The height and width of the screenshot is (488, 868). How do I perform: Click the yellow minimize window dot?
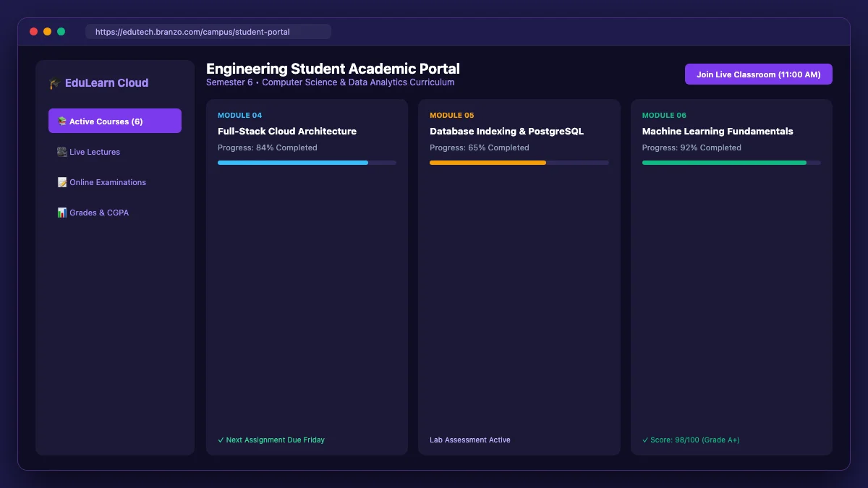[47, 32]
